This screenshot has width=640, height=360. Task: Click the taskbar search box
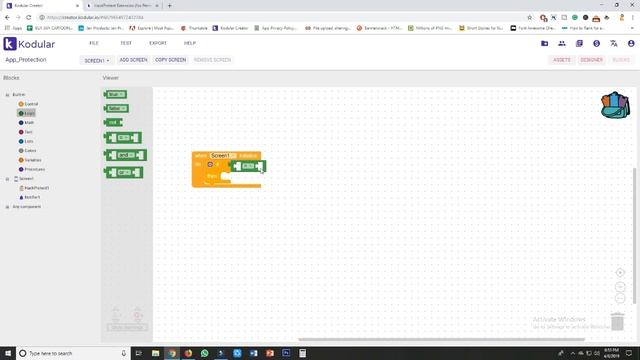(73, 353)
